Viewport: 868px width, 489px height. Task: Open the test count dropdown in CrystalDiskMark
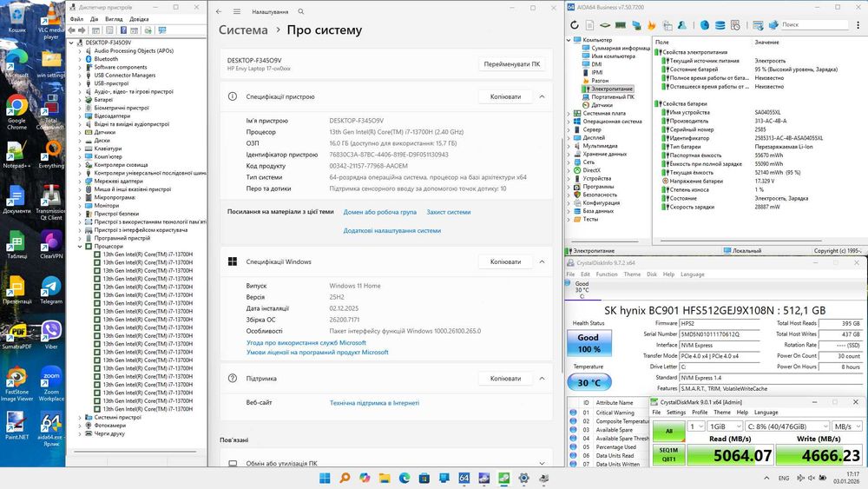(x=696, y=426)
